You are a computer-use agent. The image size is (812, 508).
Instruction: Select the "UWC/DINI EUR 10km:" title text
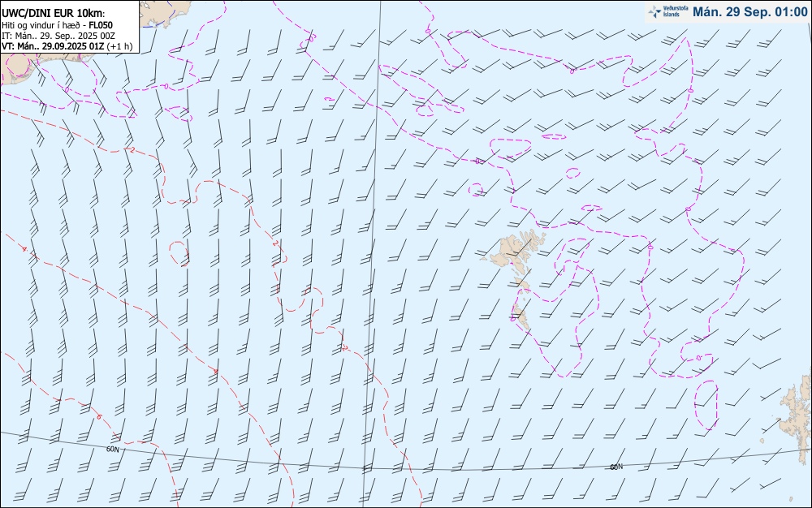pos(54,14)
